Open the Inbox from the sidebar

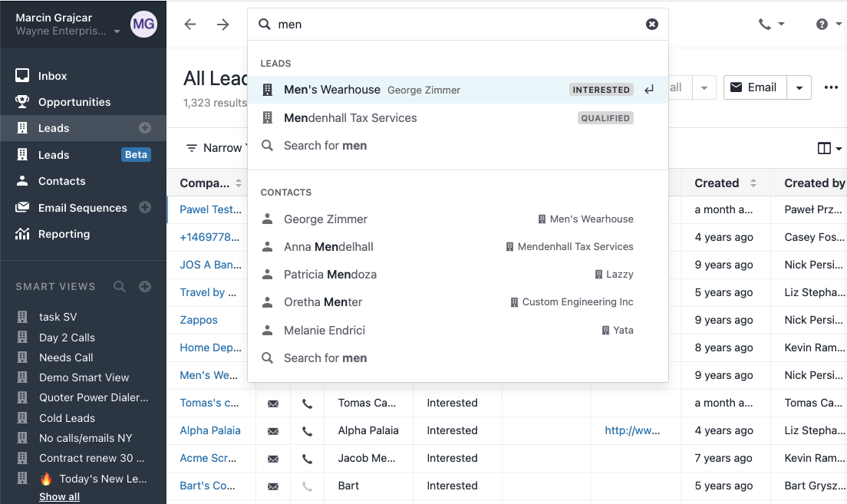[x=51, y=75]
